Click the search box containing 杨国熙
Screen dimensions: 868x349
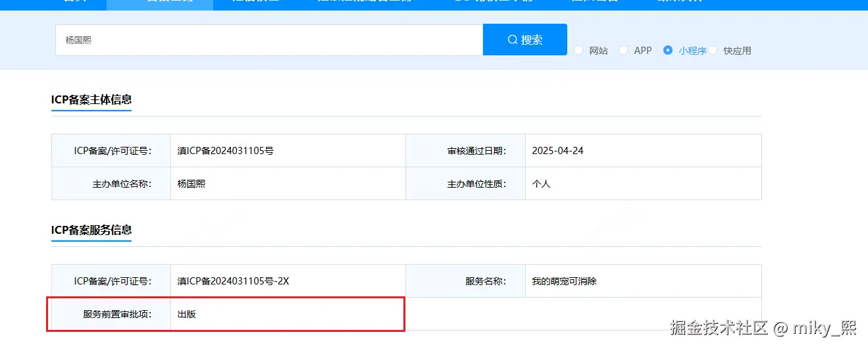[x=269, y=40]
